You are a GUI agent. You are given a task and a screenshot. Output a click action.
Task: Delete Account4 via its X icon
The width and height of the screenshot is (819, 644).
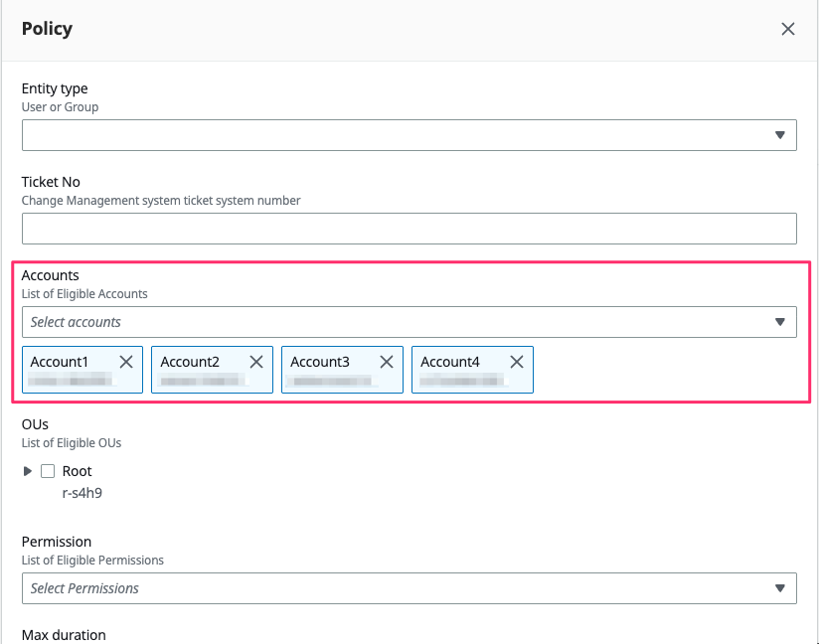point(517,362)
